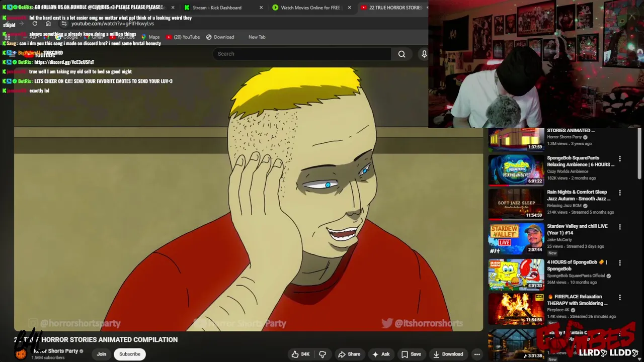Join the Horror Shorts Party channel membership
Image resolution: width=644 pixels, height=362 pixels.
pos(101,354)
